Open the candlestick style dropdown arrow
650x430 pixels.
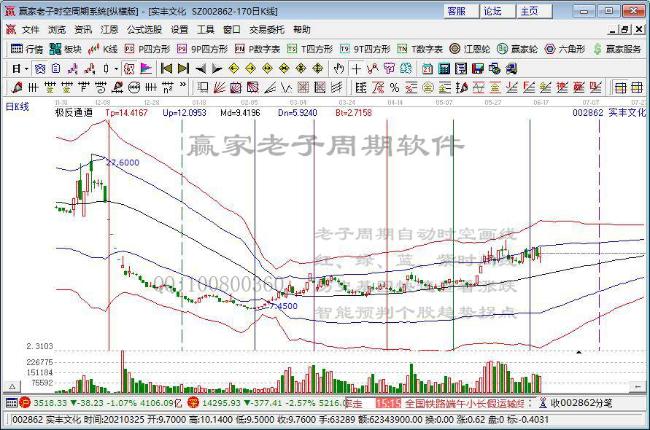(x=116, y=69)
